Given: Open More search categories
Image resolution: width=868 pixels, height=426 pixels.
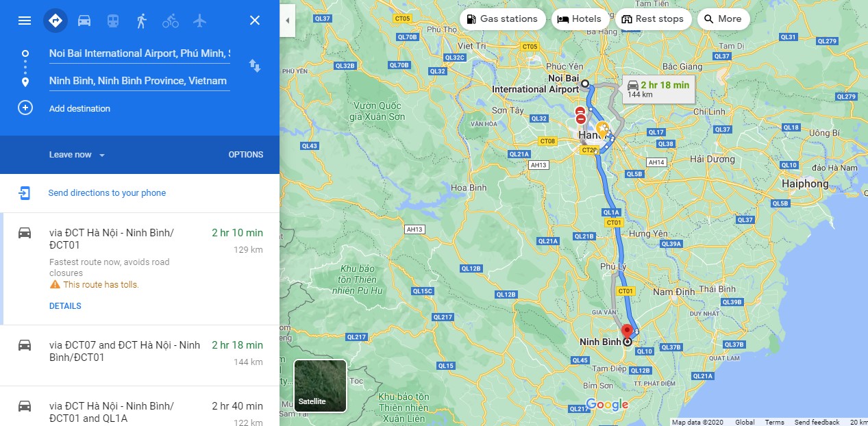Looking at the screenshot, I should click(x=723, y=19).
